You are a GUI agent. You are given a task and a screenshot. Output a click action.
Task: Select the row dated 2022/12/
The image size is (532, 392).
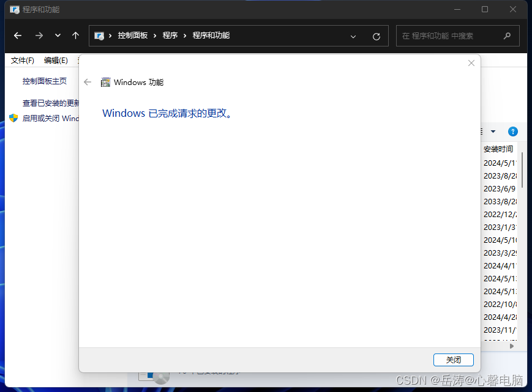[x=500, y=215]
